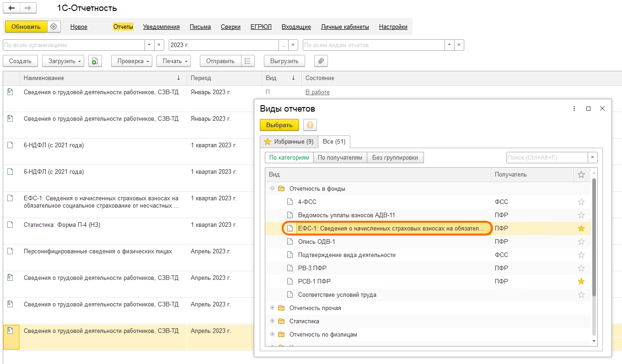Select the По получателям grouping option
This screenshot has width=622, height=364.
tap(340, 157)
